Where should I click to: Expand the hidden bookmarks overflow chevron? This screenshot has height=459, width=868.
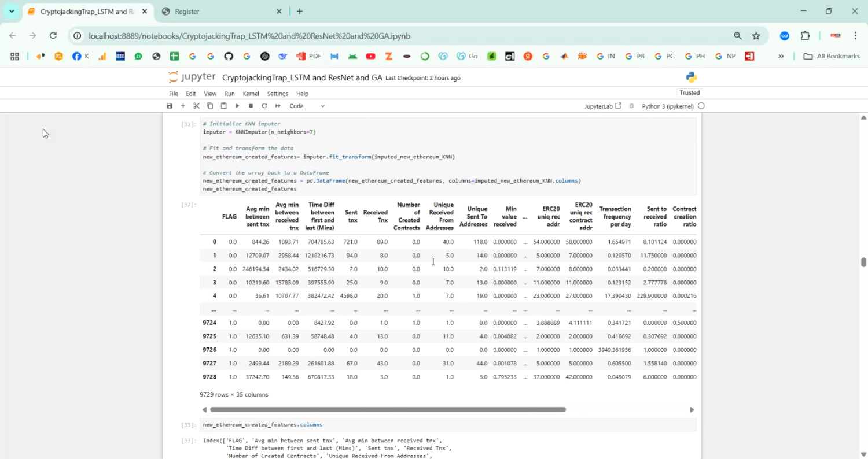click(781, 56)
